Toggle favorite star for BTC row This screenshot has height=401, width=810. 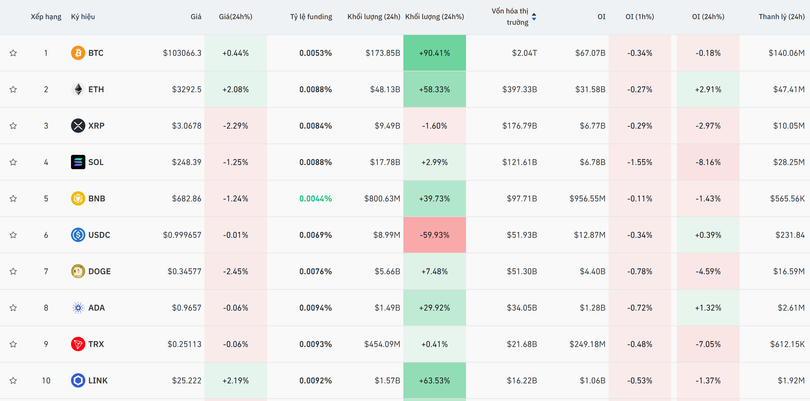click(13, 53)
